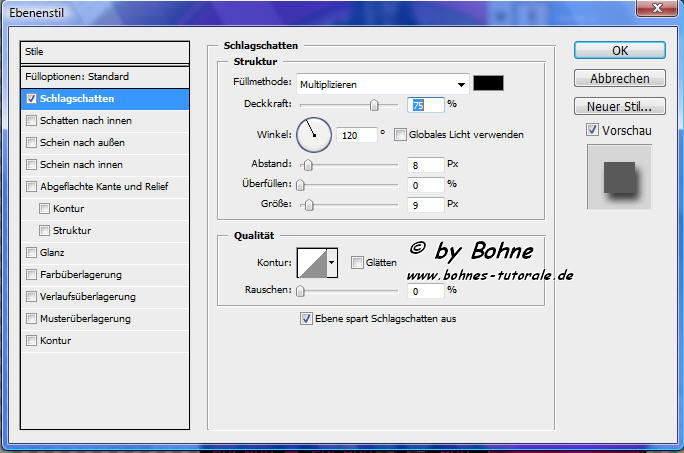This screenshot has width=684, height=453.
Task: Enable Globales Licht verwenden checkbox
Action: pyautogui.click(x=401, y=135)
